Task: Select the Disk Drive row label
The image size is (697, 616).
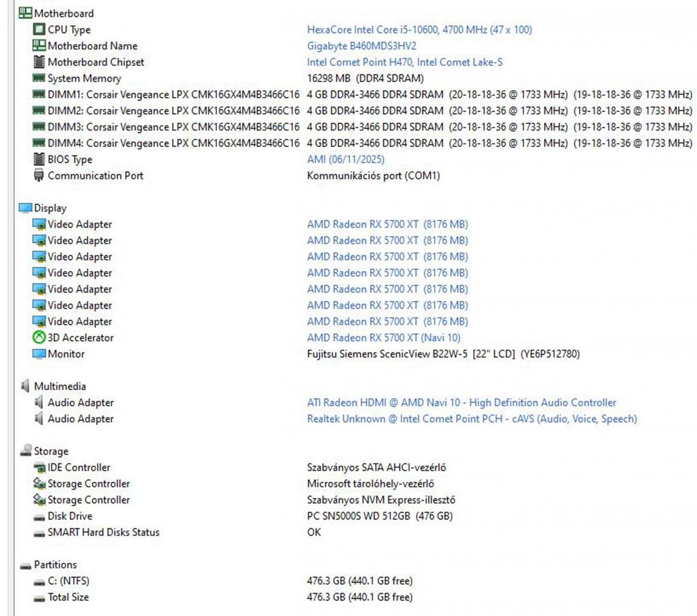Action: (70, 516)
